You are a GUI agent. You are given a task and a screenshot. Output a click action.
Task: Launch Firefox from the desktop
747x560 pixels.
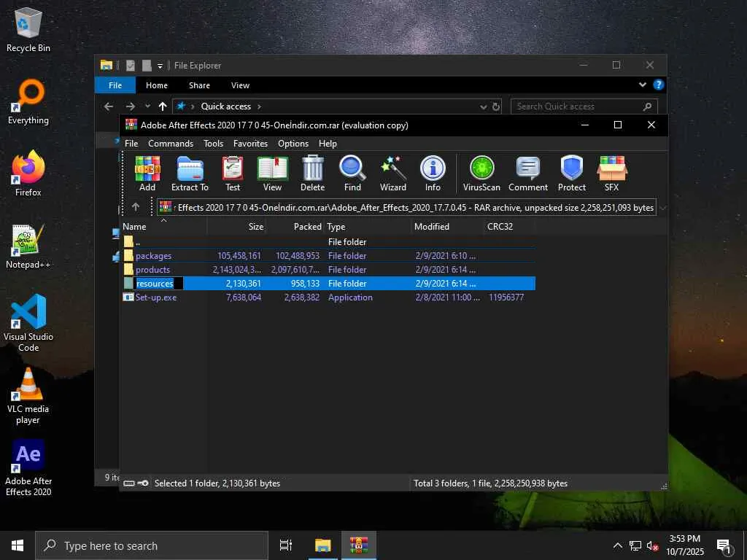tap(28, 174)
